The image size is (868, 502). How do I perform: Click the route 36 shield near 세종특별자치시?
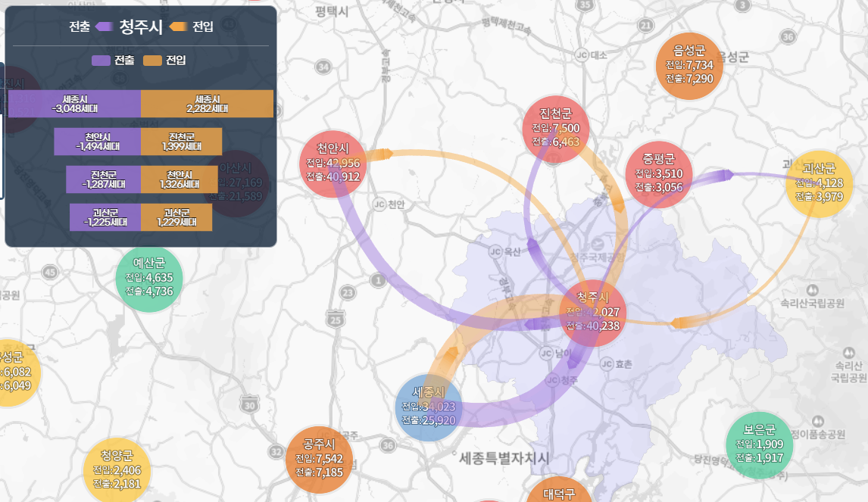point(388,445)
